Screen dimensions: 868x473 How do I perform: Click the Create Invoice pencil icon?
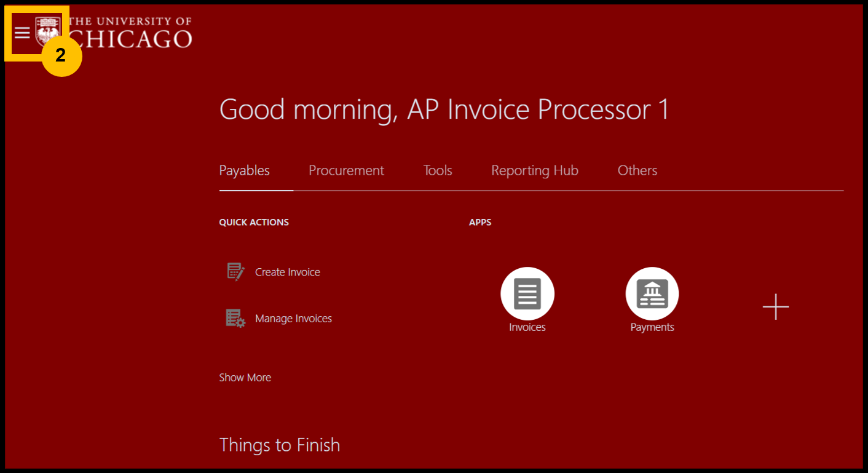tap(235, 272)
